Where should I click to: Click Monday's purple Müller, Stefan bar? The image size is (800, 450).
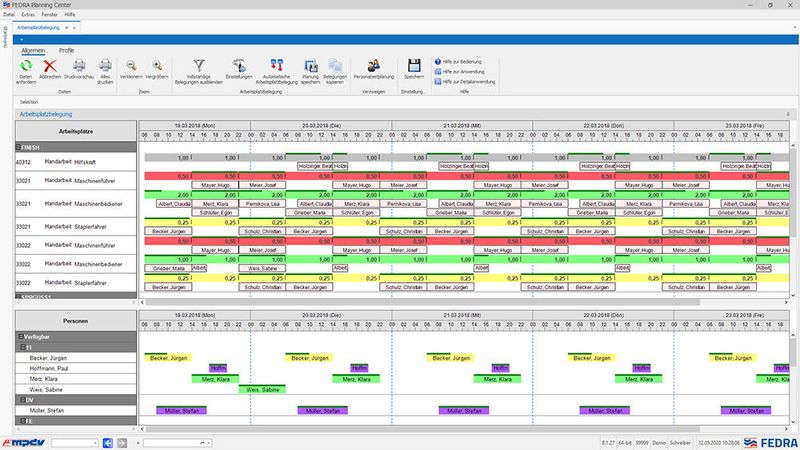coord(182,410)
